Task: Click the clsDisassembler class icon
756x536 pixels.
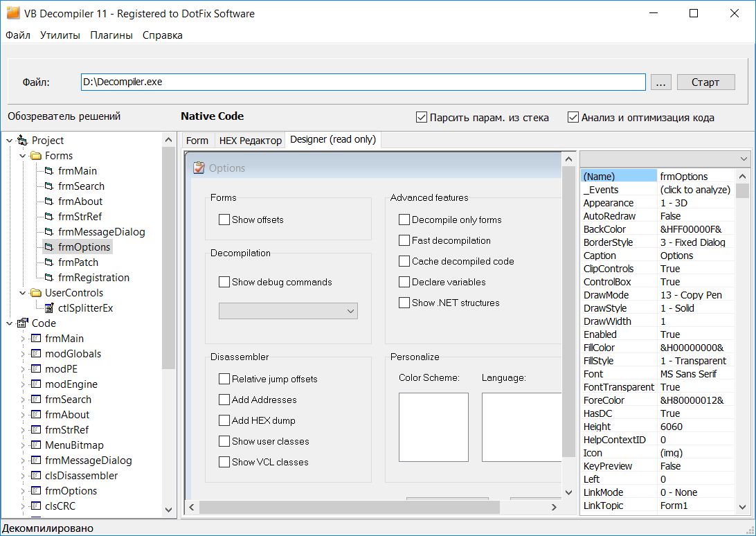Action: 36,476
